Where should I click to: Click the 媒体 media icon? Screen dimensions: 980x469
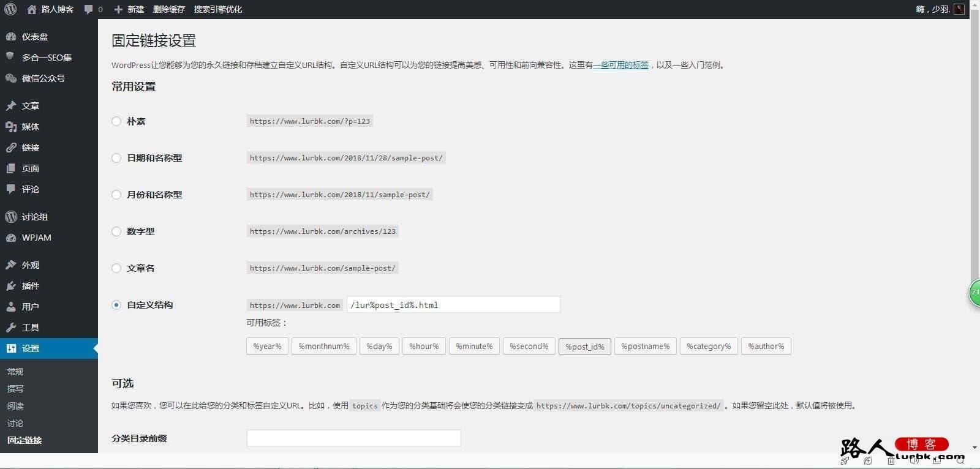coord(11,127)
